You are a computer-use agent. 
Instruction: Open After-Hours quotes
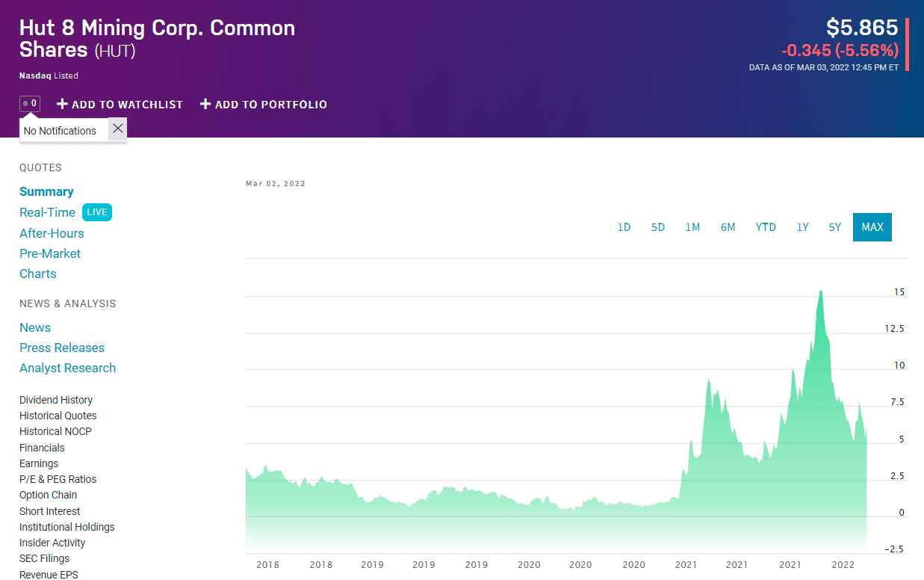point(52,233)
